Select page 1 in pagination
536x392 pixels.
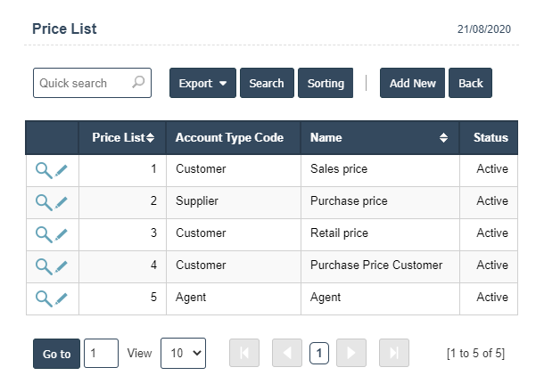[x=318, y=354]
